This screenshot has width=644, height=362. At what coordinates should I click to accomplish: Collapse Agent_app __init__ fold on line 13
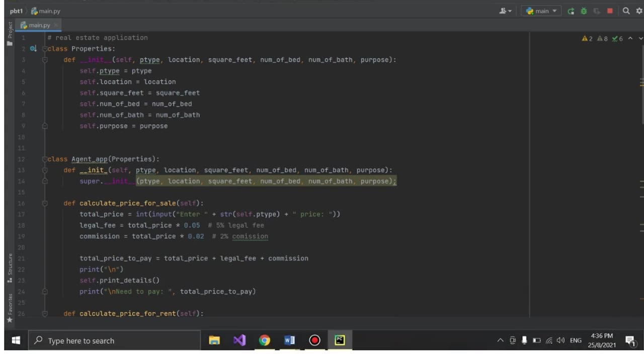45,170
